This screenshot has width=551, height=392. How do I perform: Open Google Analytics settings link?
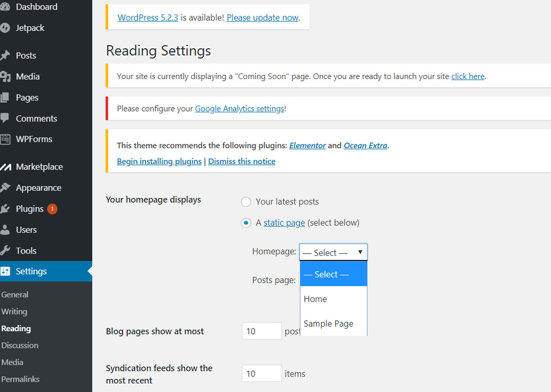coord(239,109)
